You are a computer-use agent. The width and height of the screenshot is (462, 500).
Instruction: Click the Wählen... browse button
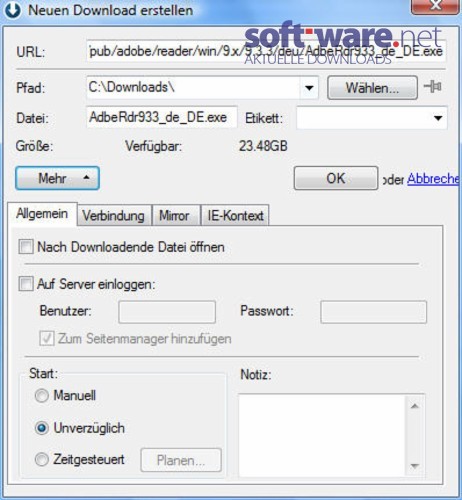pyautogui.click(x=372, y=88)
